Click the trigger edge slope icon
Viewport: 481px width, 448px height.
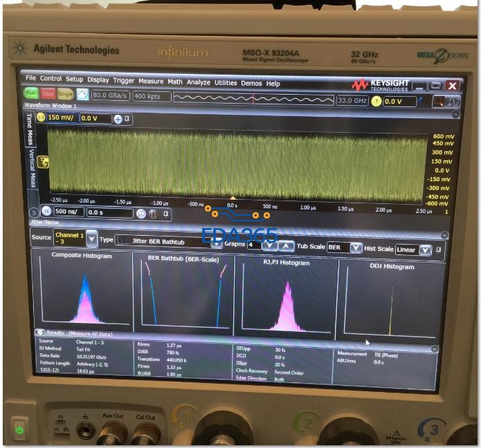pos(420,100)
